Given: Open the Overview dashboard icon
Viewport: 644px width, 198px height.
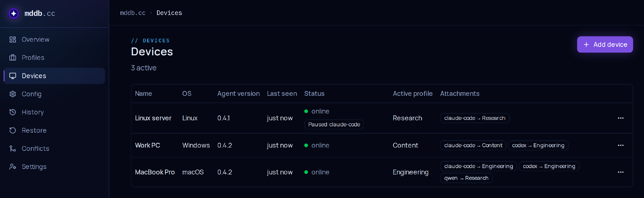Looking at the screenshot, I should coord(13,40).
